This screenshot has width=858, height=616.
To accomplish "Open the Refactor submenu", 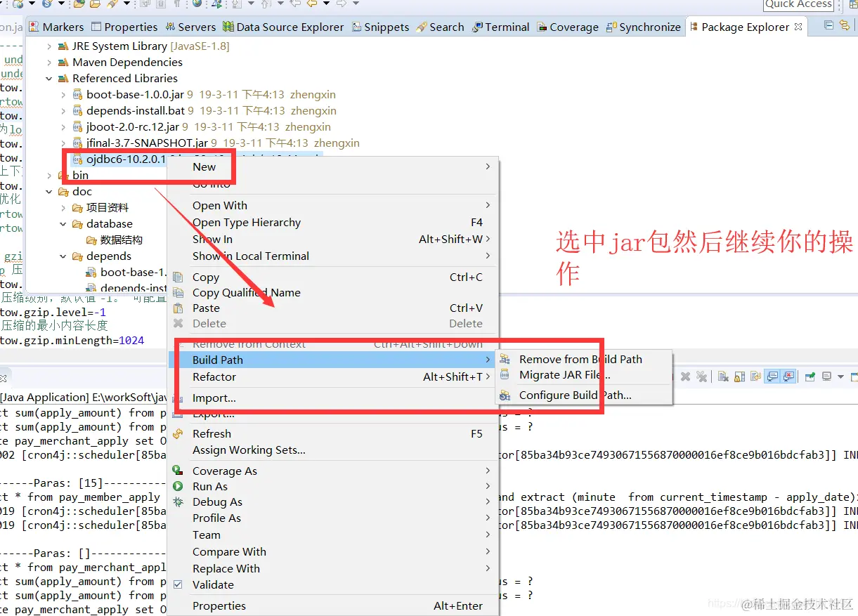I will [x=333, y=377].
